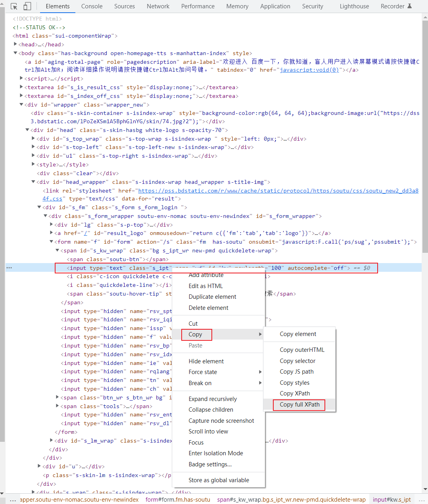Collapse the form name f node
This screenshot has height=504, width=428.
51,242
